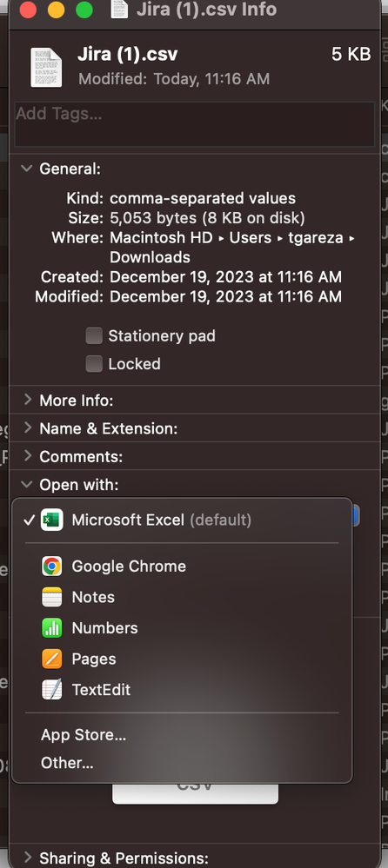Click the 5 KB file size label
The width and height of the screenshot is (388, 868).
tap(351, 54)
